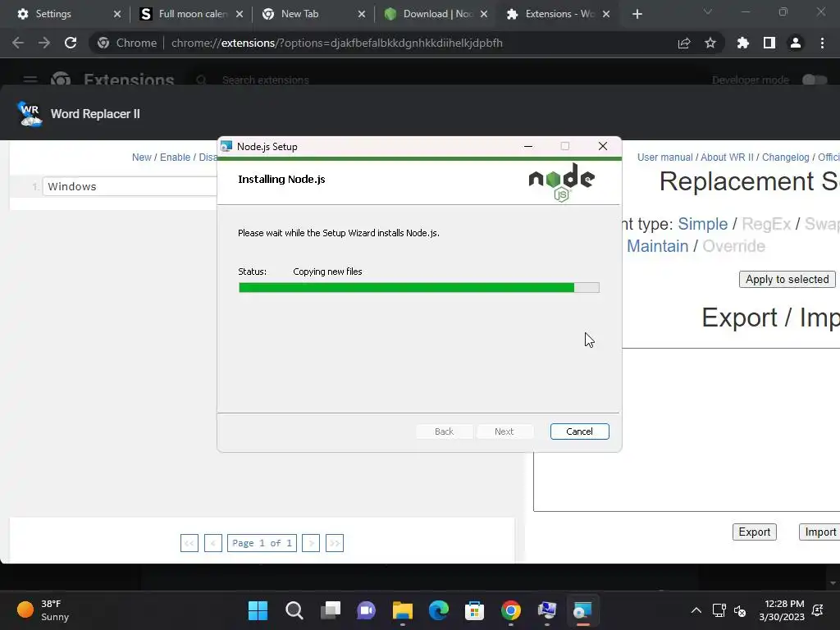840x630 pixels.
Task: Open the Chrome extensions puzzle menu
Action: tap(742, 43)
